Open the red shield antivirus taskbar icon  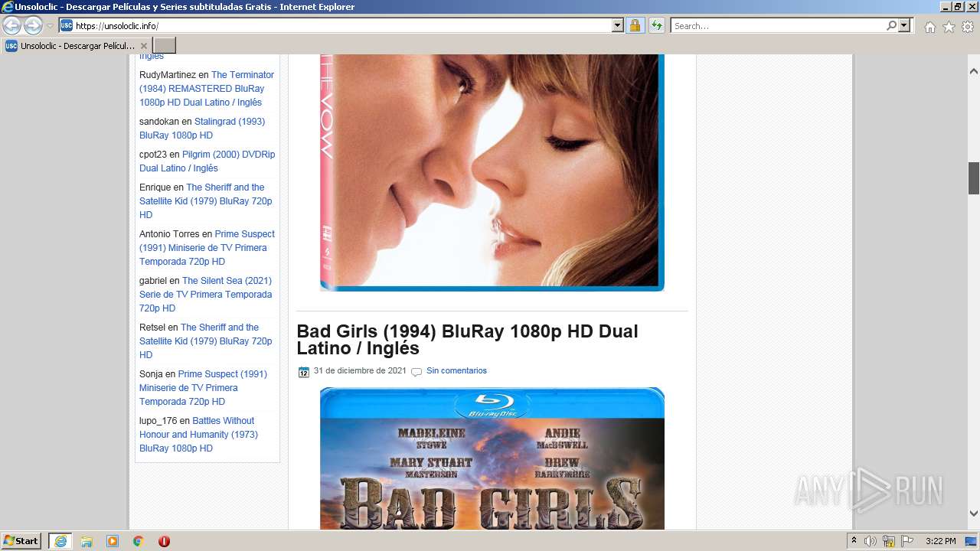[164, 541]
